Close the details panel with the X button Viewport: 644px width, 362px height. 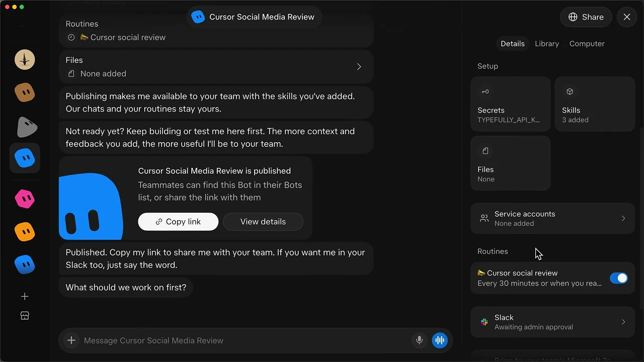[x=627, y=17]
